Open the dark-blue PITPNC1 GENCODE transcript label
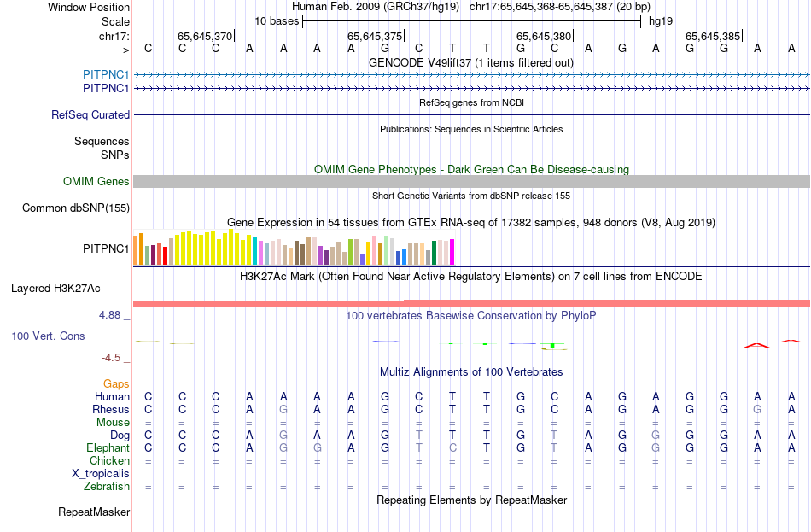The height and width of the screenshot is (532, 811). (x=106, y=89)
